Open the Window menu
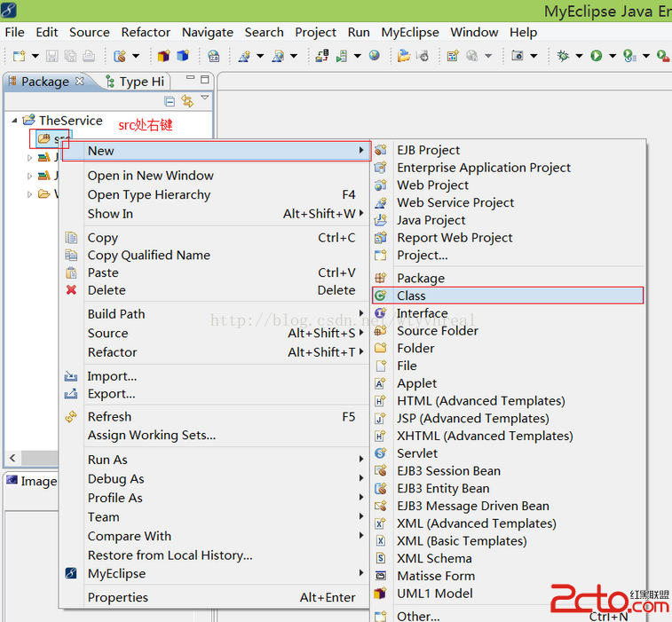 (x=474, y=32)
